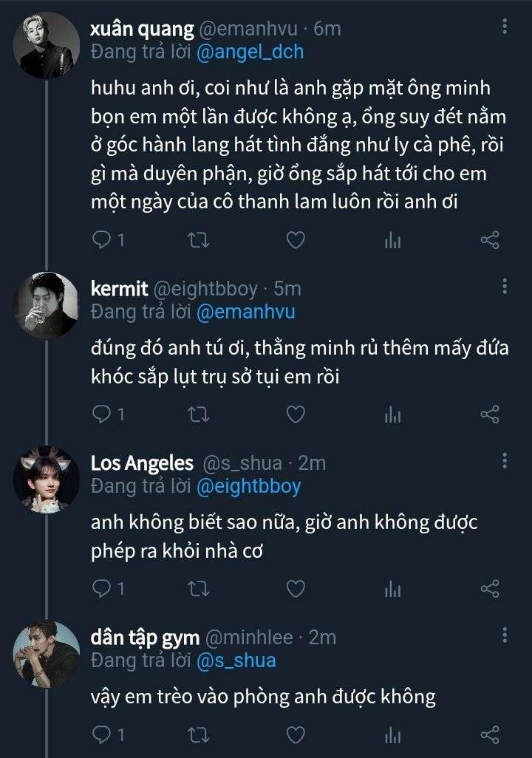Retweet the Los Angeles reply
The height and width of the screenshot is (758, 532).
tap(199, 588)
